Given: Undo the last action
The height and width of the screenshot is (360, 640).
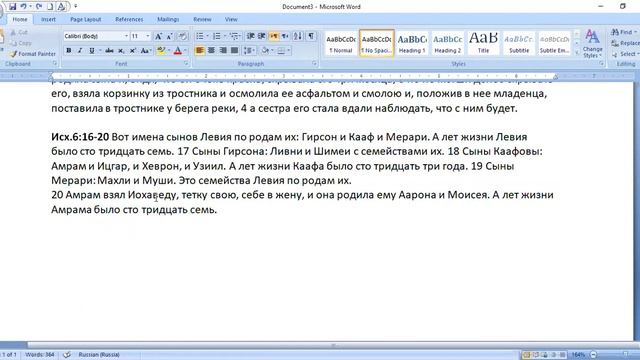Looking at the screenshot, I should [x=24, y=7].
